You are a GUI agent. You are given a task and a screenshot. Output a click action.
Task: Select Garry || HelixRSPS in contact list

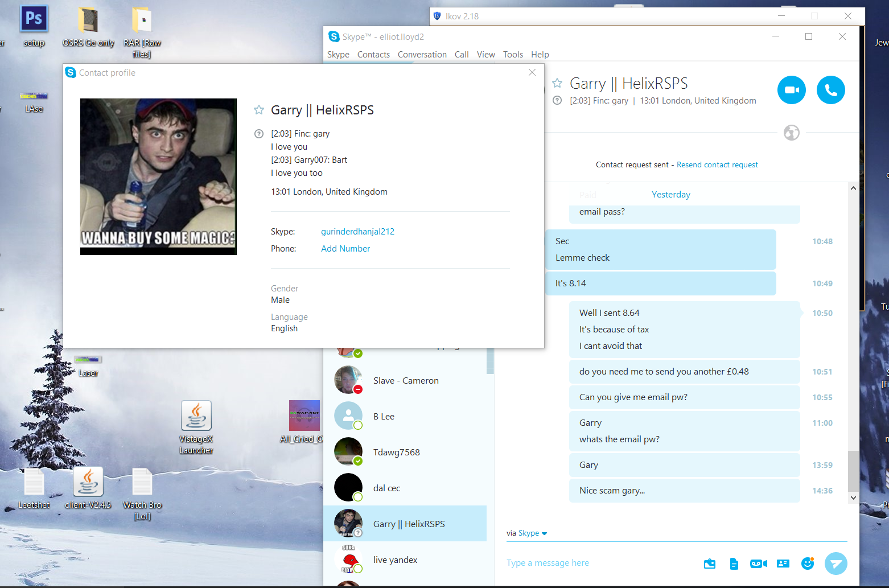[x=405, y=524]
